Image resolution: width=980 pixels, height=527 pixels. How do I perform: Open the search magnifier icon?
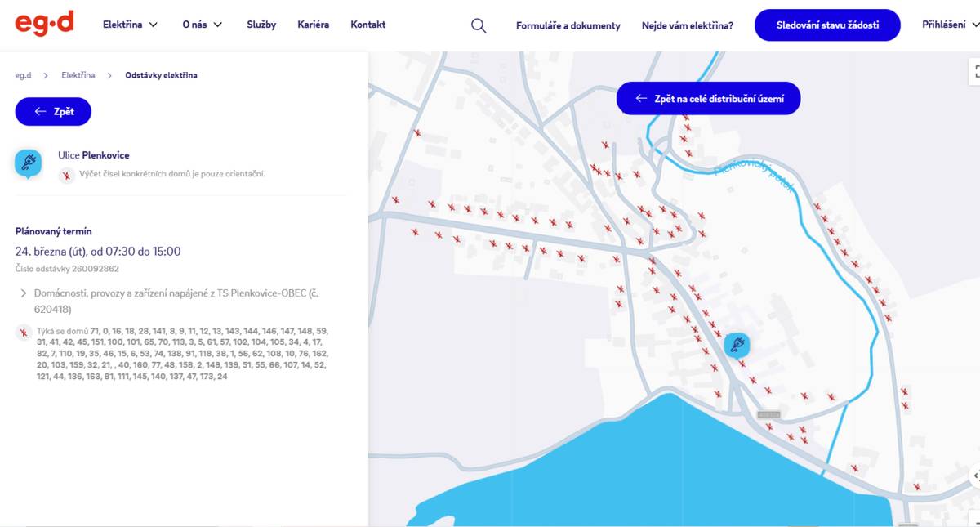pos(479,25)
